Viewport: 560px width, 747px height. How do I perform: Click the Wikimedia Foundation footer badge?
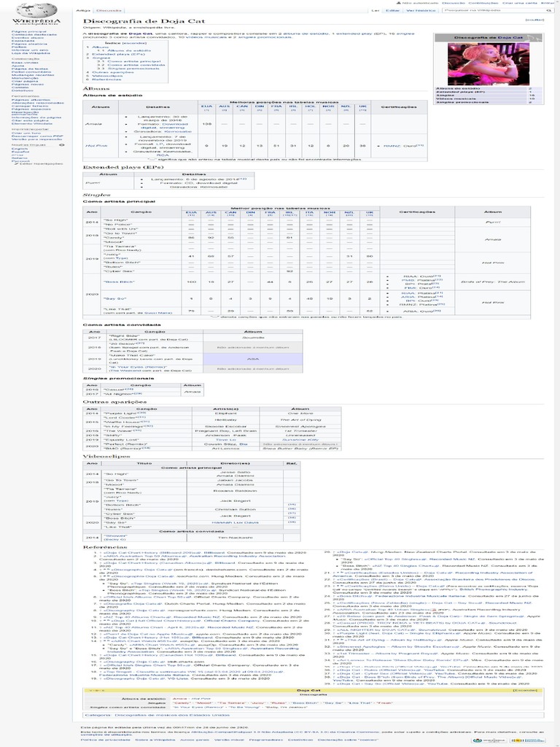(489, 740)
